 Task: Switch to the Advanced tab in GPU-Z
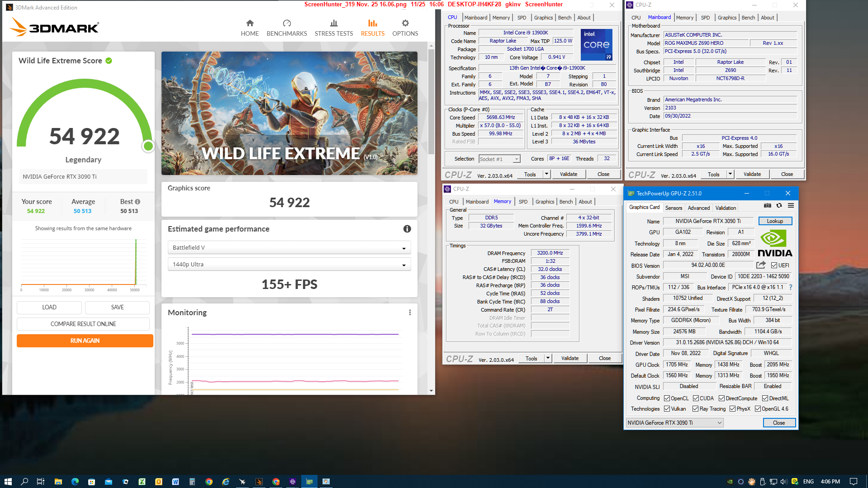pos(698,208)
